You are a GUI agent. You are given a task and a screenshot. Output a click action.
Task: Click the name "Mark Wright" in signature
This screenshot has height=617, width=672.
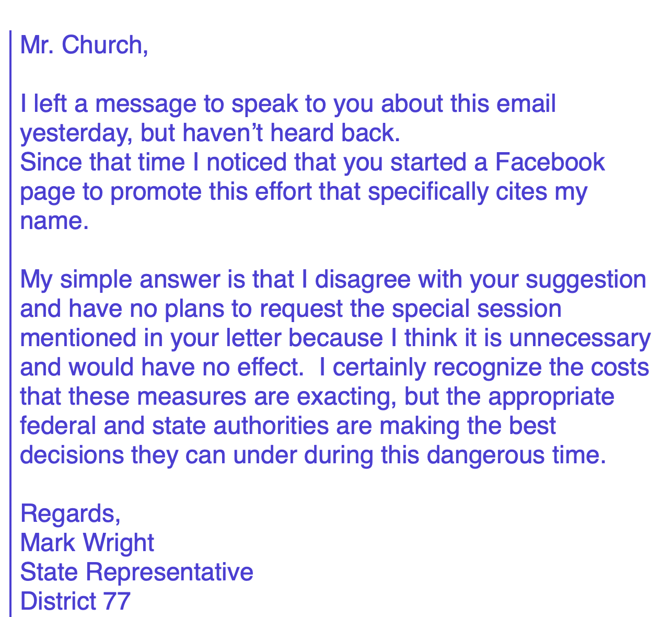(87, 543)
